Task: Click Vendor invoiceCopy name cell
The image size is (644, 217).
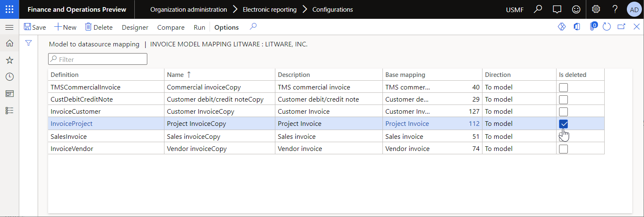Action: coord(219,148)
